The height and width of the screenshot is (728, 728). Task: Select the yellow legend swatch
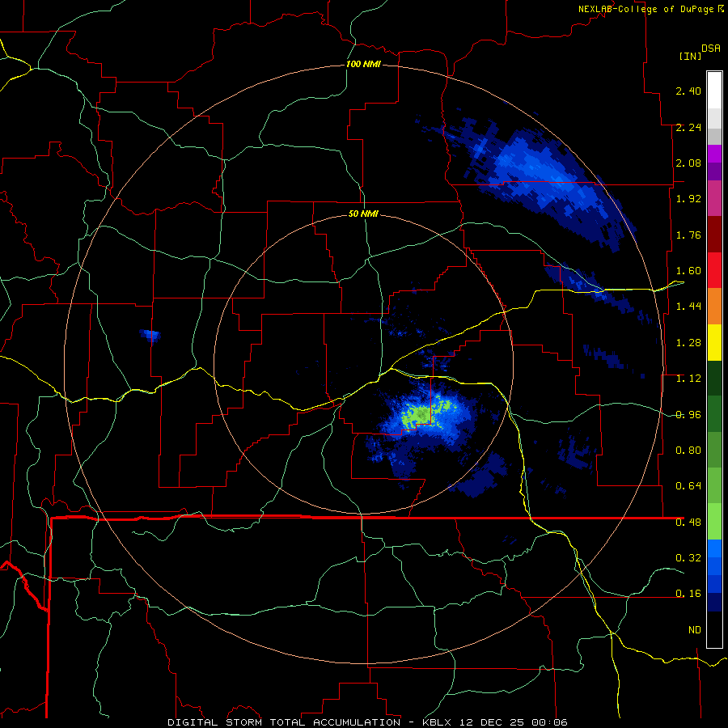(x=714, y=342)
